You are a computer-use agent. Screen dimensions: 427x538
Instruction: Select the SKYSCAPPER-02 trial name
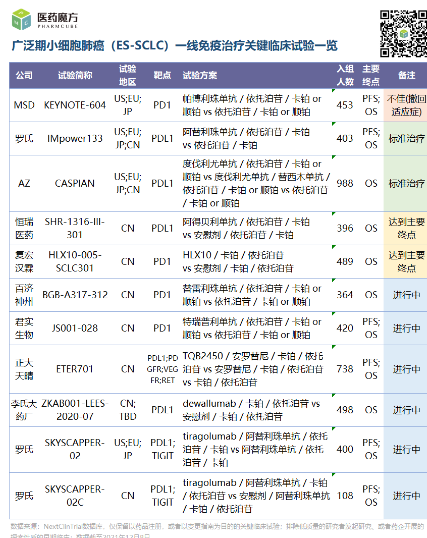pos(75,449)
